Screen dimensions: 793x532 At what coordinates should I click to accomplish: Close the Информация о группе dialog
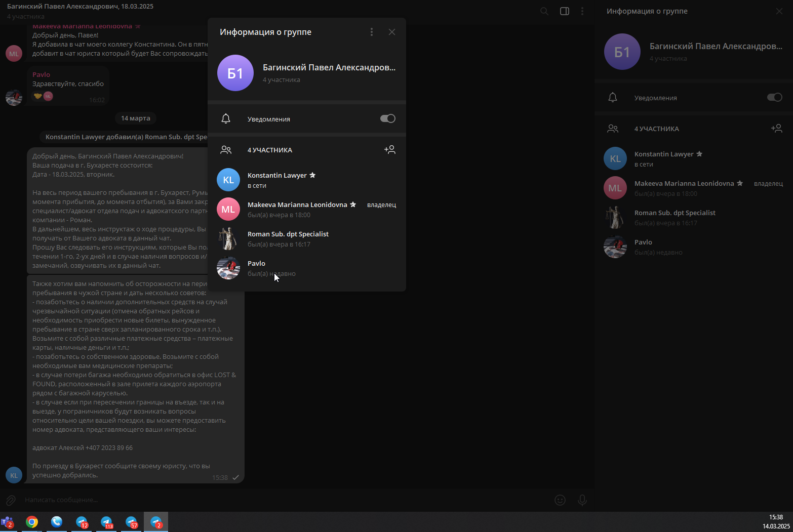[392, 32]
